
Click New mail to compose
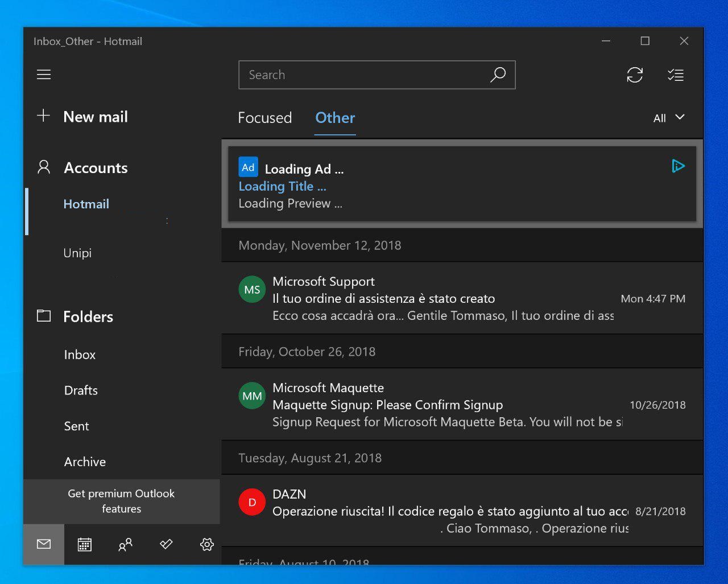click(x=96, y=117)
